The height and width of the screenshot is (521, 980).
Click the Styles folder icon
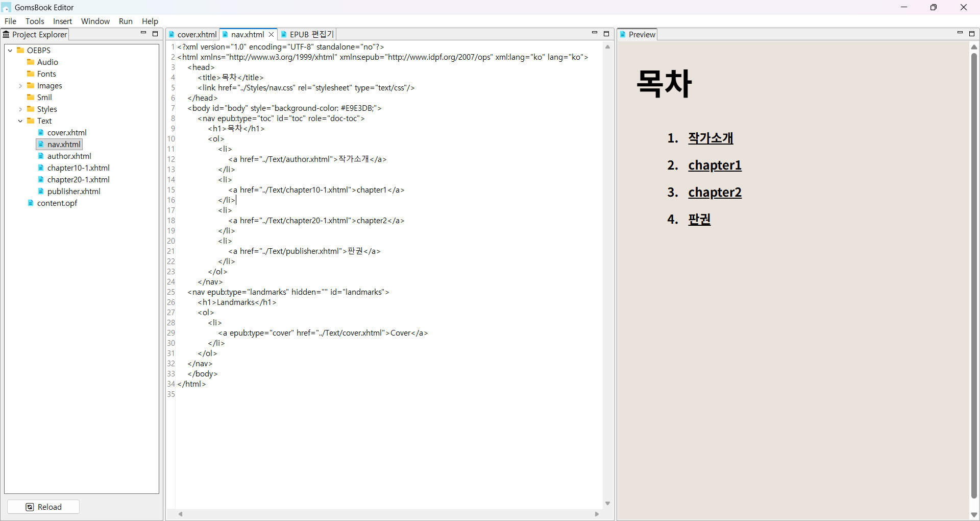point(31,109)
